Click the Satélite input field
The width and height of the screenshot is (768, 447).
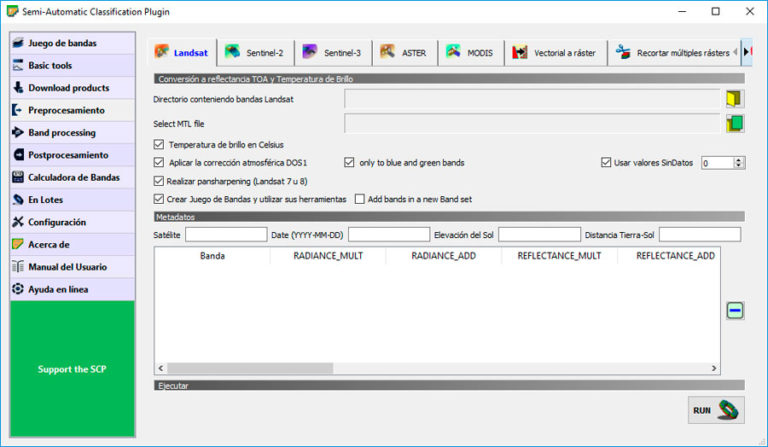226,235
